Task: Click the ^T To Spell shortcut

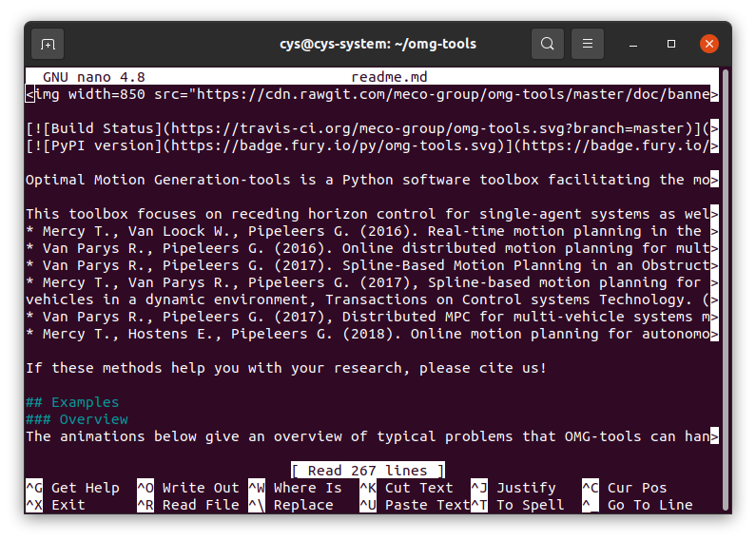Action: [x=517, y=505]
